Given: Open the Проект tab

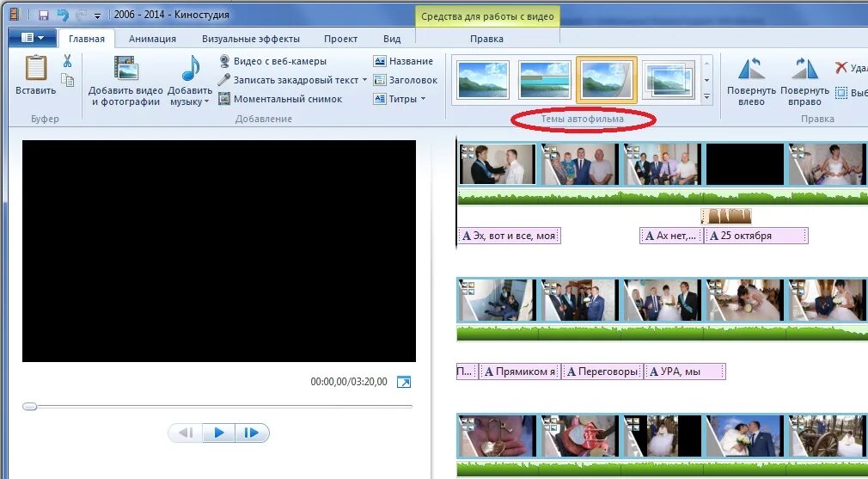Looking at the screenshot, I should coord(340,39).
